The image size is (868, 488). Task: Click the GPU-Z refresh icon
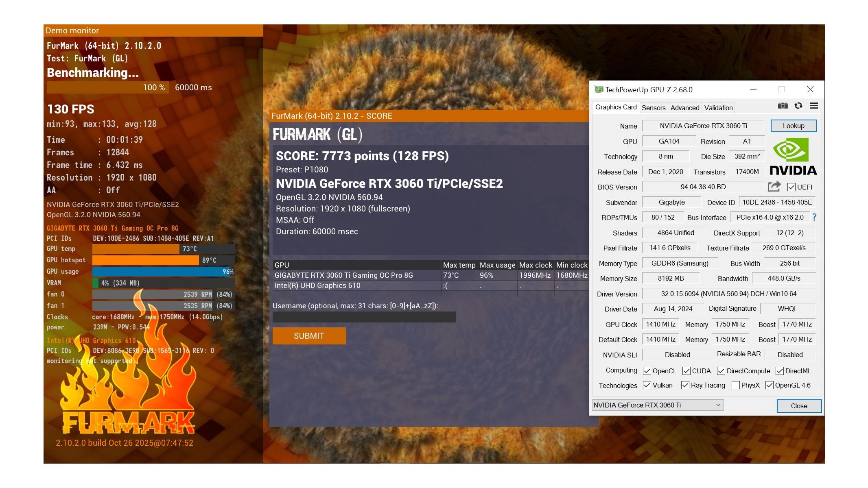(x=798, y=106)
